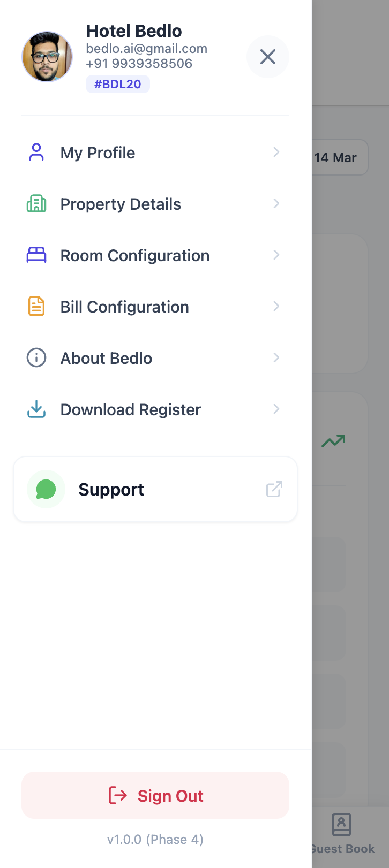The width and height of the screenshot is (389, 868).
Task: Close the side menu with the X button
Action: point(268,57)
